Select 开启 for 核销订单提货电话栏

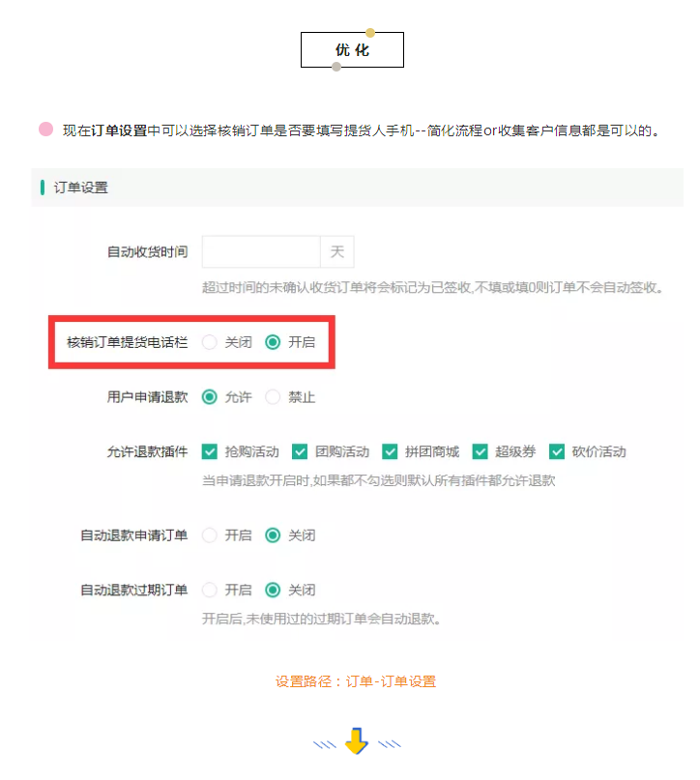(273, 342)
